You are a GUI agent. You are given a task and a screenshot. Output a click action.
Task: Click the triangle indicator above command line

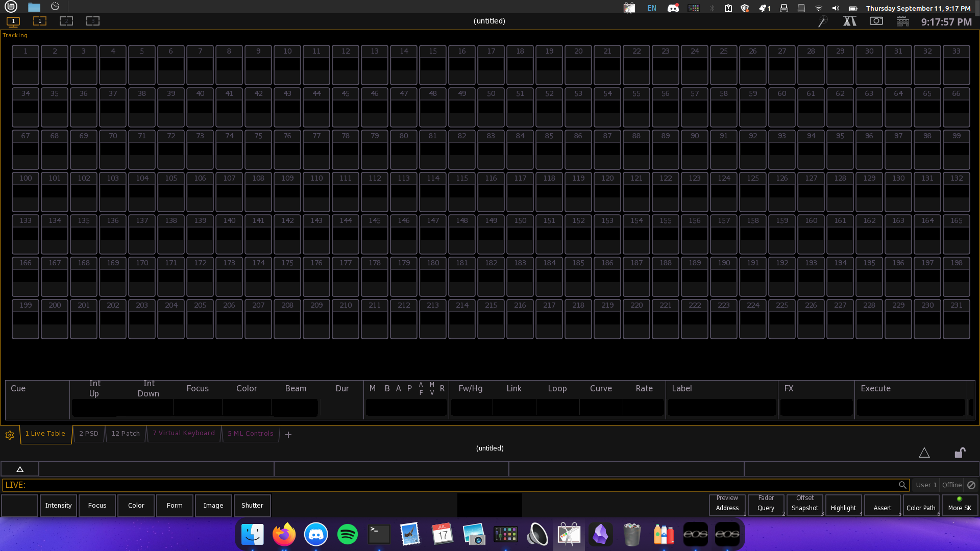pos(924,453)
